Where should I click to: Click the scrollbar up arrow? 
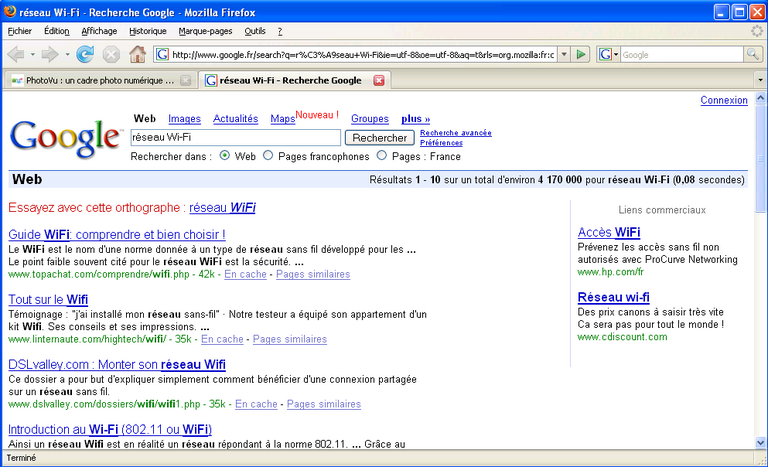761,98
